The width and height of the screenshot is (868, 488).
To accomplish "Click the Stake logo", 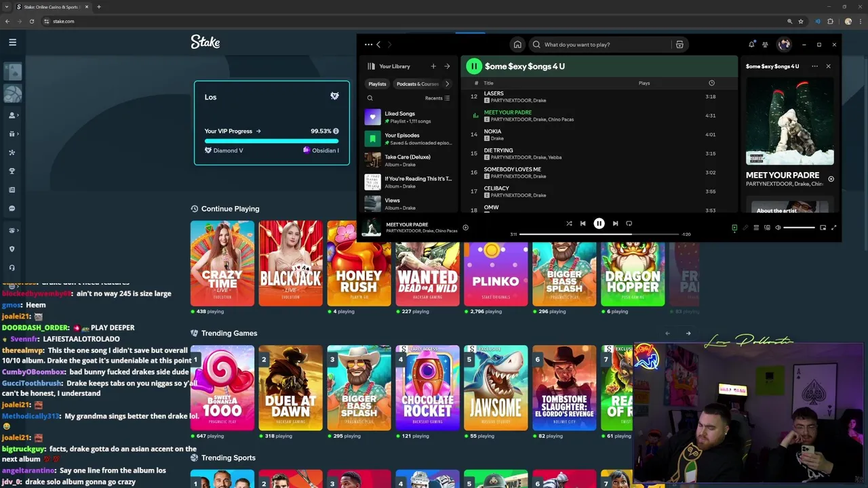I will pos(205,42).
